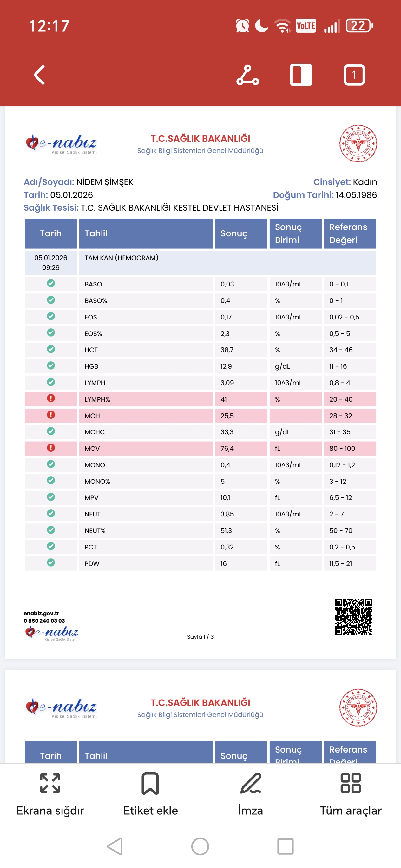The image size is (401, 868).
Task: Tap the red alert icon for LYMPH%
Action: 51,398
